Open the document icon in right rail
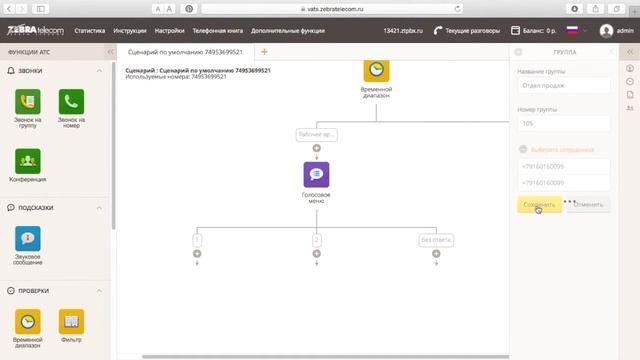 point(630,95)
